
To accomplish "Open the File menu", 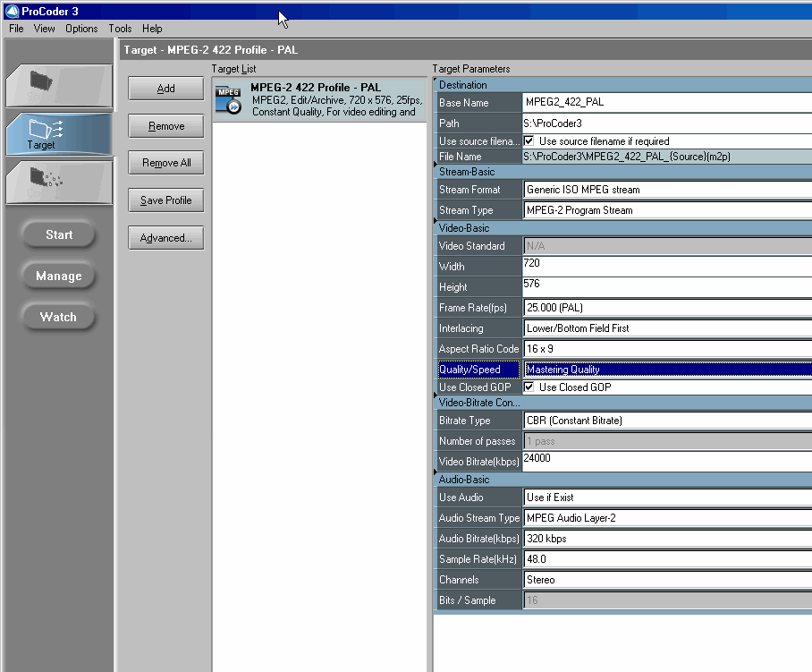I will [16, 29].
